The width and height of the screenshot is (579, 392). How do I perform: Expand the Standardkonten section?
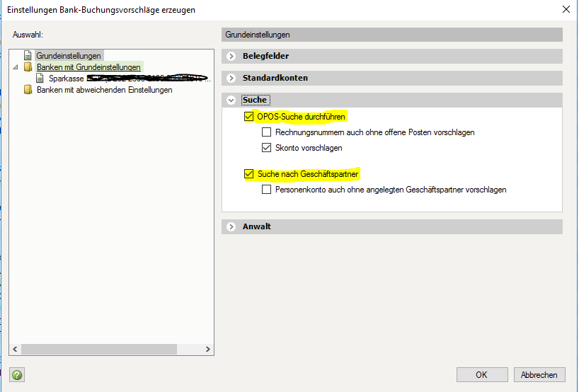(x=231, y=78)
